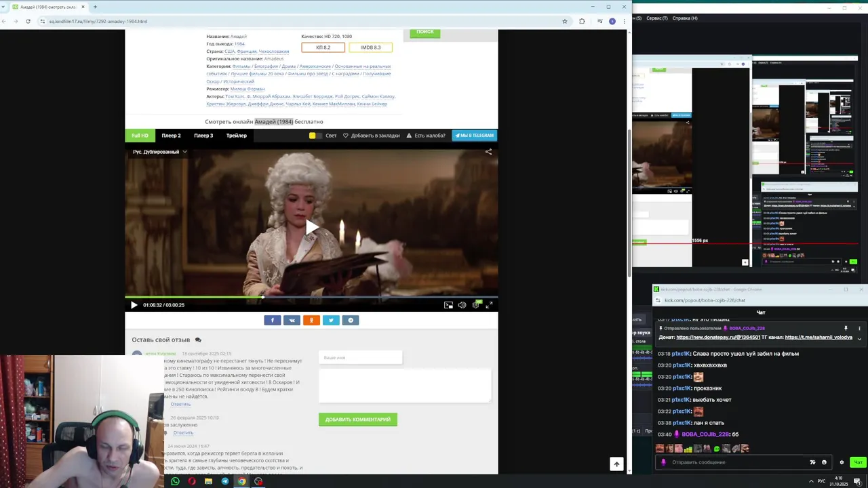This screenshot has height=488, width=868.
Task: Open pinned message three-dot menu
Action: click(x=859, y=328)
